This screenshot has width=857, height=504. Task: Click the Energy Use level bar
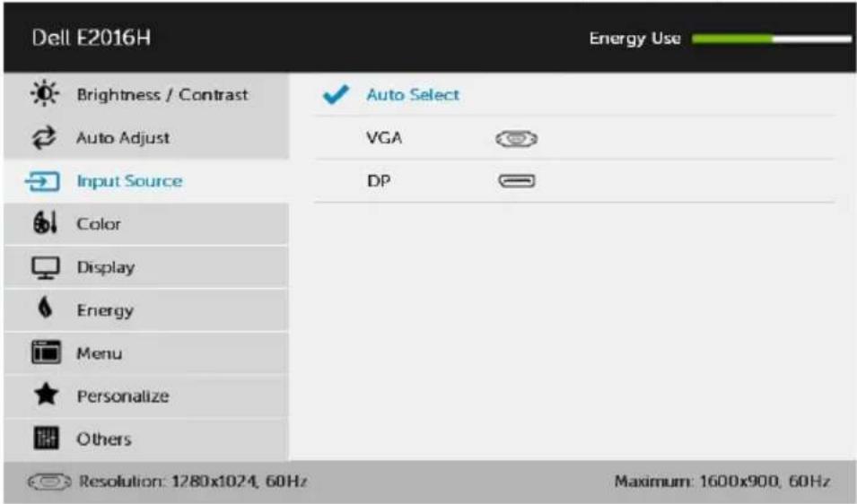(x=771, y=39)
